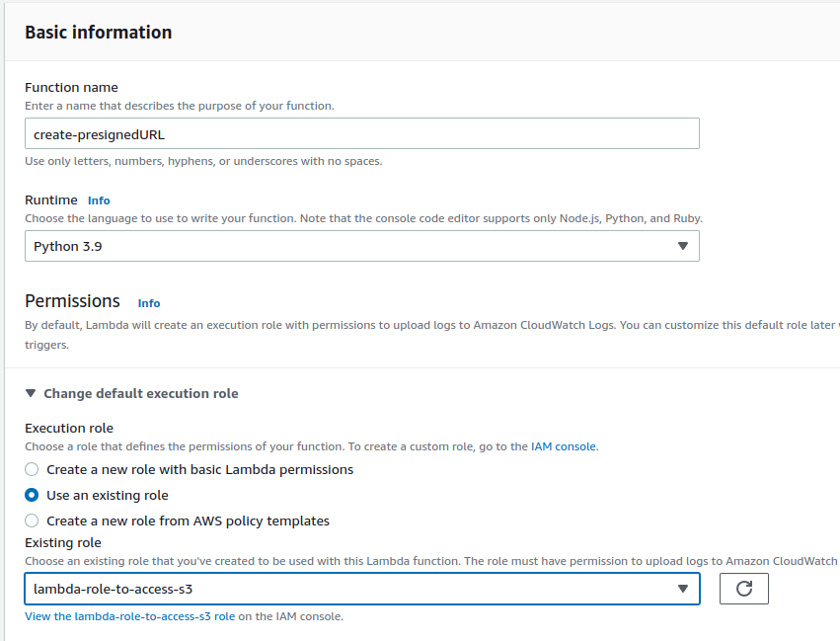Click the Runtime dropdown arrow icon

click(x=682, y=246)
